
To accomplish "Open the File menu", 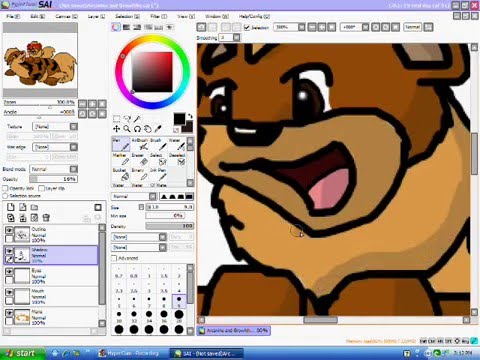I will click(x=13, y=16).
